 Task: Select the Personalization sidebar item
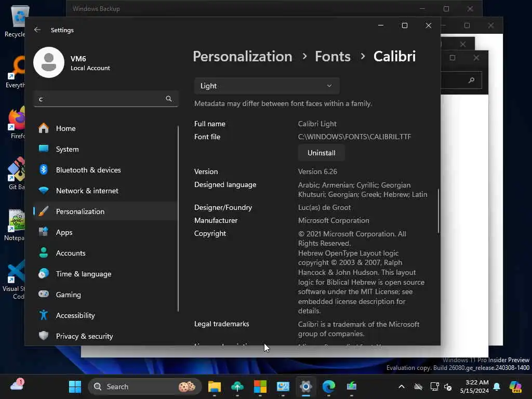[105, 211]
